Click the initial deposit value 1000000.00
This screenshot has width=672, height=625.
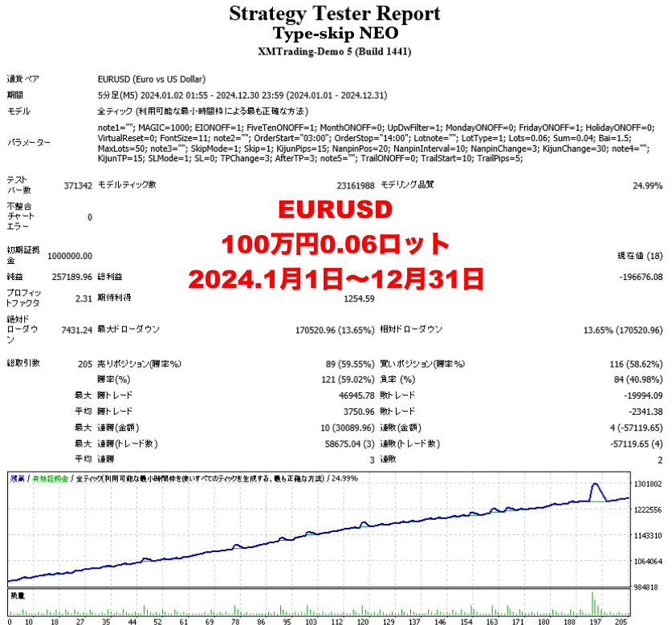70,256
